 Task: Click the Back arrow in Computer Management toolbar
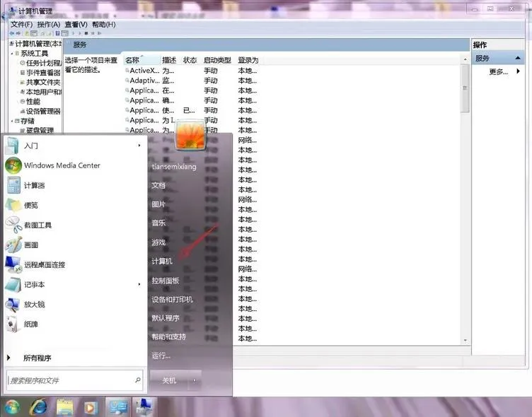click(12, 33)
